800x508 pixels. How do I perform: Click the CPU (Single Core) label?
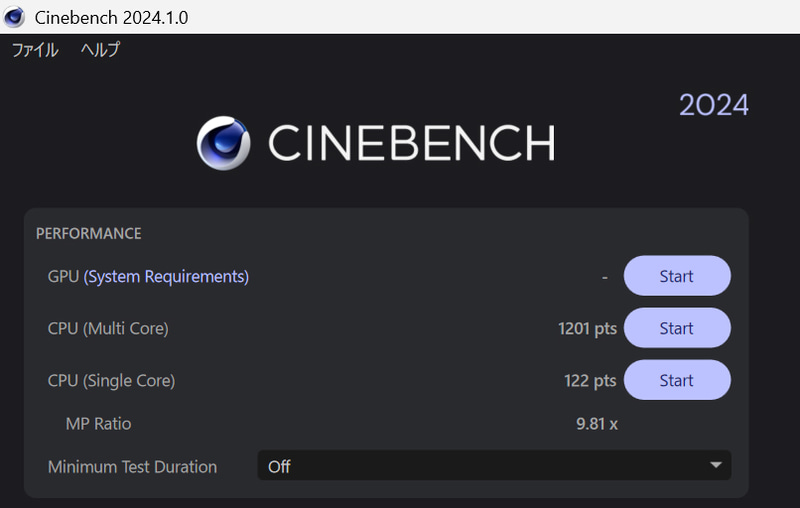click(x=111, y=380)
